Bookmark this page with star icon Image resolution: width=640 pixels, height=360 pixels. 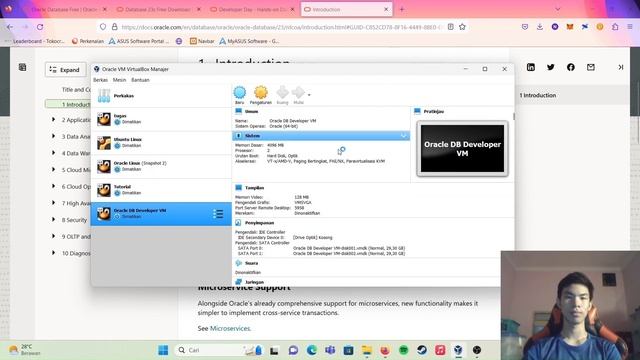(462, 27)
